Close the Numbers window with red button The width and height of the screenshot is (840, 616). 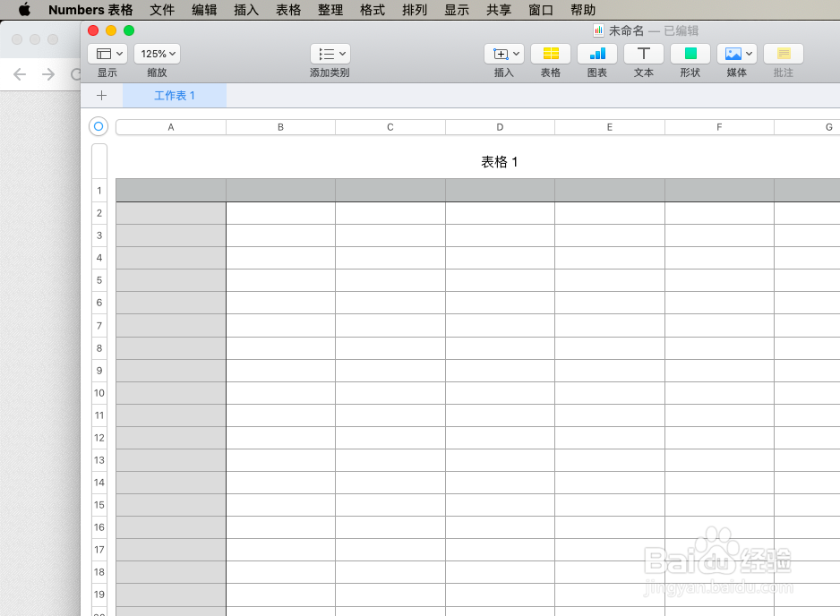(93, 30)
